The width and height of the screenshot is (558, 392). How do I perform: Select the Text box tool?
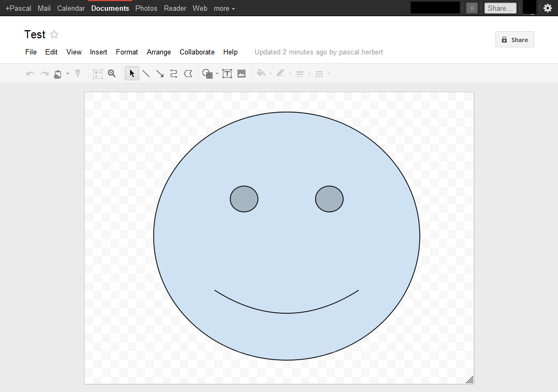227,74
